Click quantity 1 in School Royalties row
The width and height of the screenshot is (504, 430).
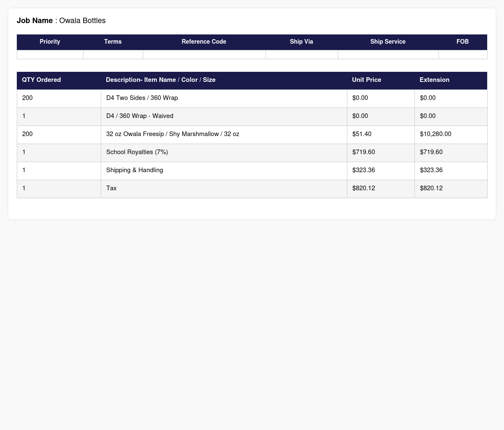click(24, 152)
